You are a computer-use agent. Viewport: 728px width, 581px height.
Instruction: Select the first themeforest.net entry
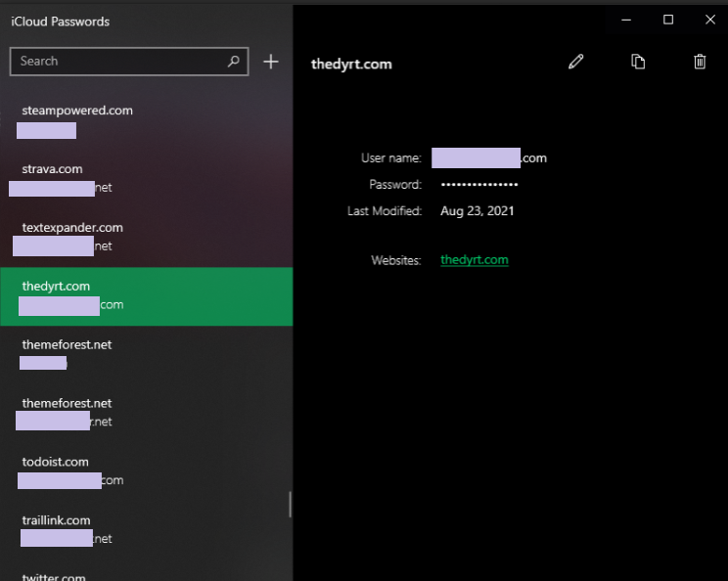[x=146, y=354]
